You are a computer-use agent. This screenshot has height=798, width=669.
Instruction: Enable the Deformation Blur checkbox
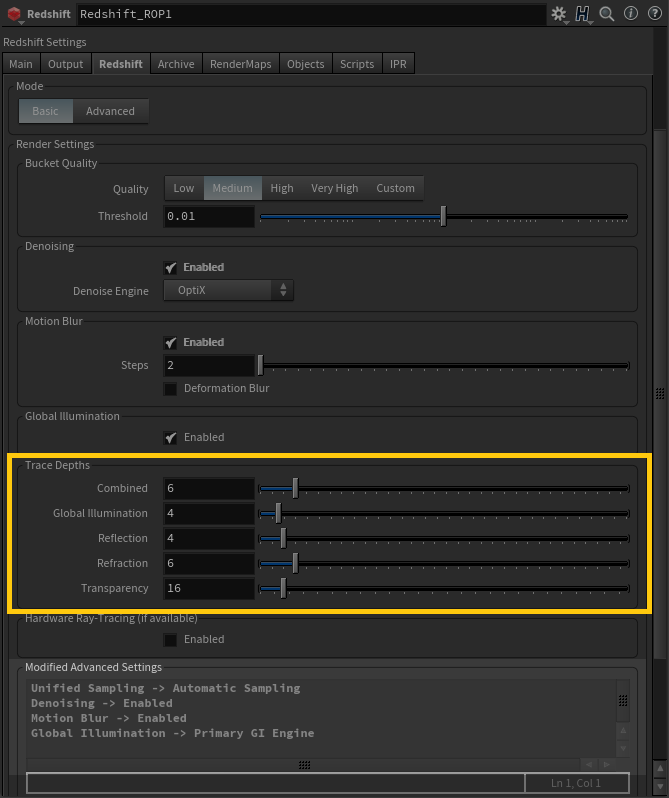pyautogui.click(x=171, y=389)
